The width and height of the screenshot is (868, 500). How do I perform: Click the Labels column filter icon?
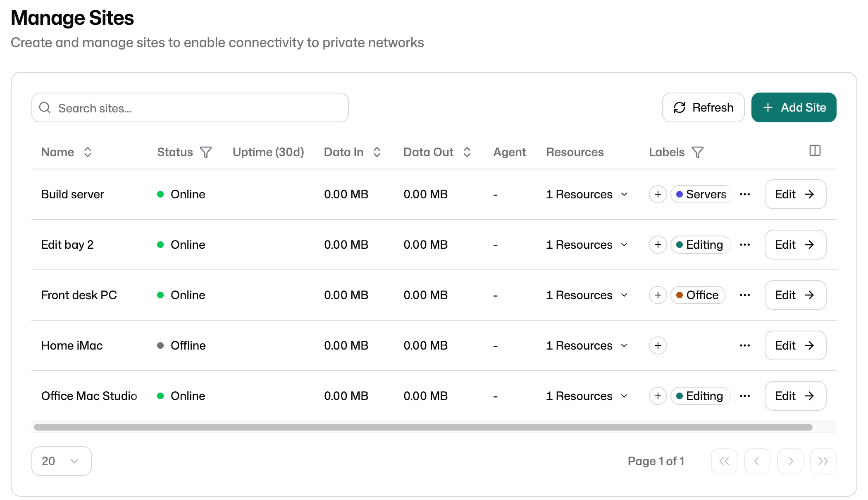[698, 152]
